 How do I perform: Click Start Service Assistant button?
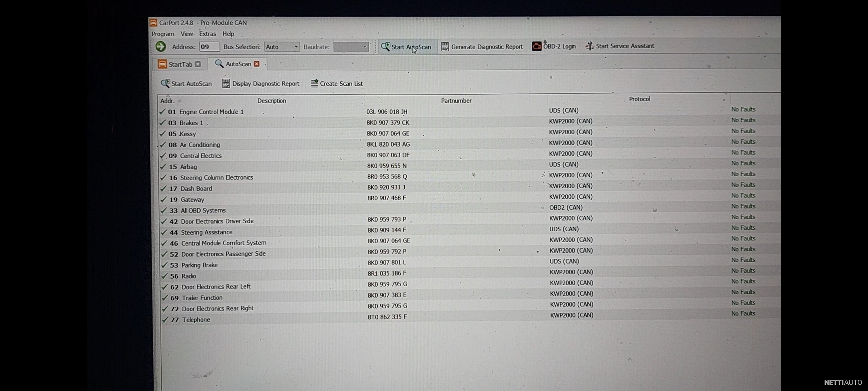620,46
